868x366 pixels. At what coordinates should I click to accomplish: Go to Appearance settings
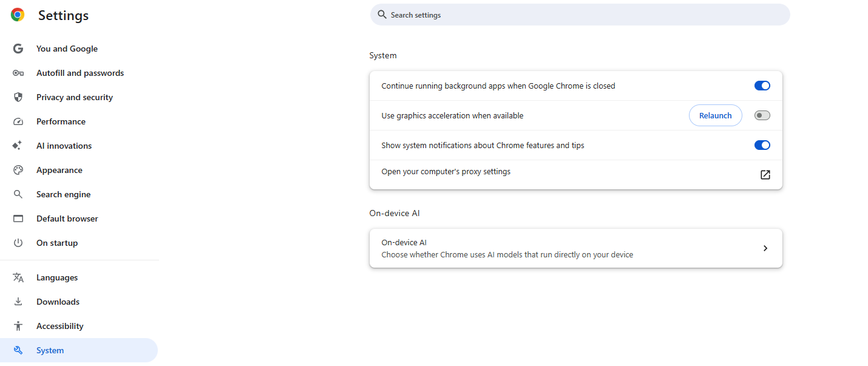[59, 170]
